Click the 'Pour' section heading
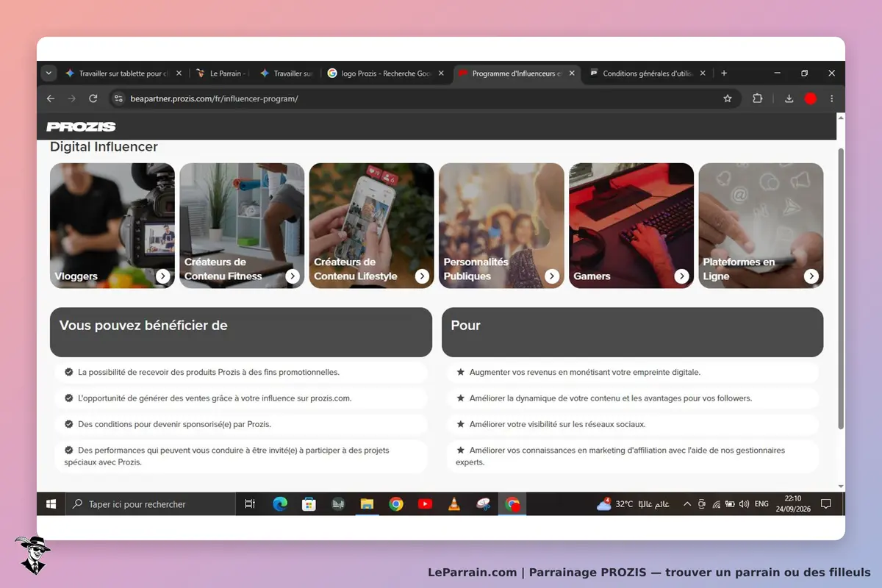This screenshot has width=882, height=588. point(465,326)
